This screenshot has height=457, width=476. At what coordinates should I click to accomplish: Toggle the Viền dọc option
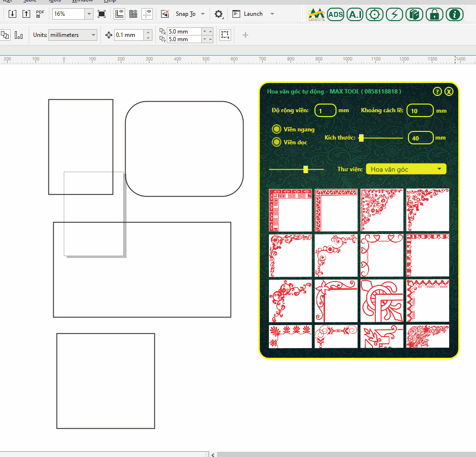(x=277, y=142)
